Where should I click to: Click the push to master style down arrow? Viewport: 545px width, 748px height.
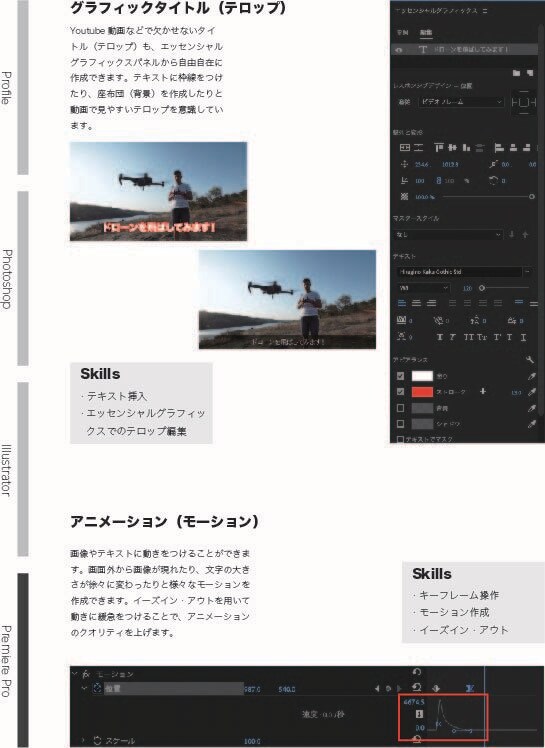coord(512,234)
